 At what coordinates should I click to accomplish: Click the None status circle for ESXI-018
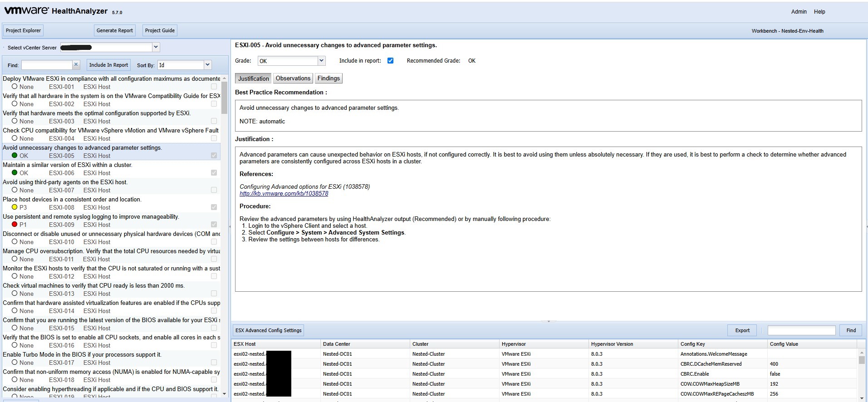(15, 380)
